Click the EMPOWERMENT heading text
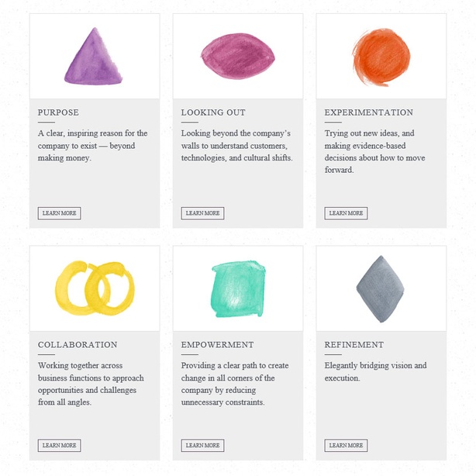The width and height of the screenshot is (476, 476). tap(217, 345)
